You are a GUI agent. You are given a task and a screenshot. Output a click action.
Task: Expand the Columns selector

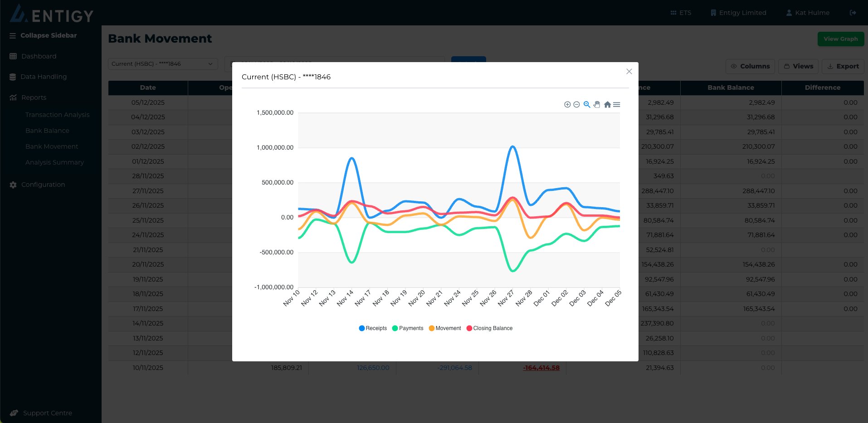[x=750, y=66]
